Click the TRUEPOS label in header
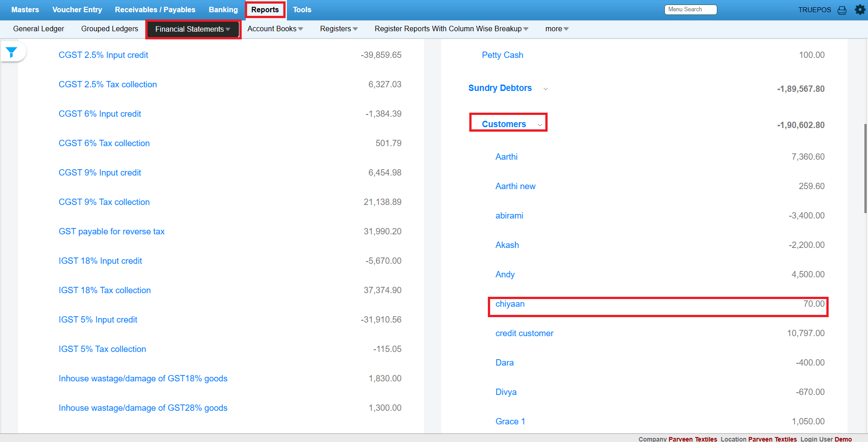 click(x=815, y=10)
